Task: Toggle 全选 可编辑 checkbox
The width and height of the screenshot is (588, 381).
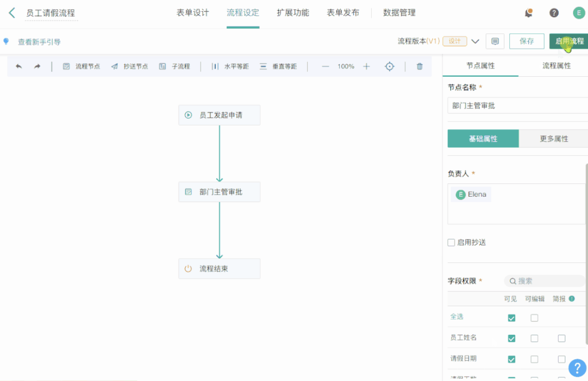Action: tap(534, 318)
